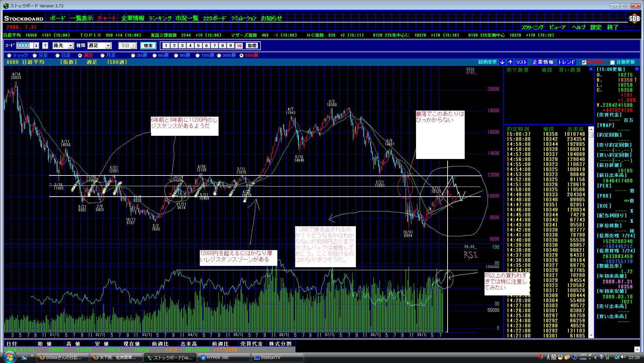
Task: Open the ランキング menu
Action: point(160,18)
